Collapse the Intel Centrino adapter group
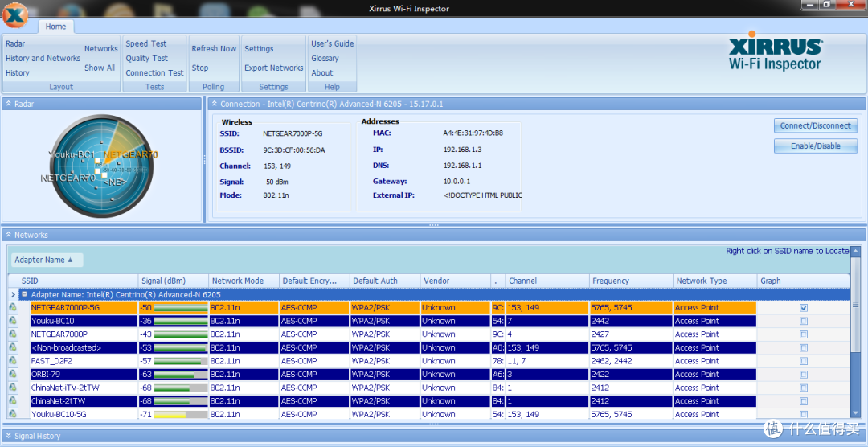The height and width of the screenshot is (447, 868). tap(24, 295)
